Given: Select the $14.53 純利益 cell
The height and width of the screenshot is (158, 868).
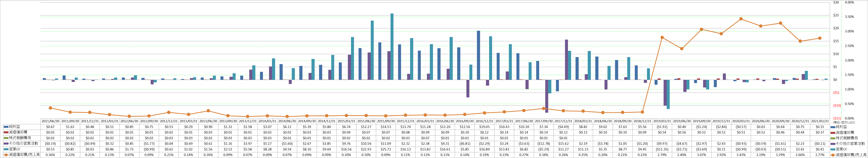Looking at the screenshot, I should (386, 127).
